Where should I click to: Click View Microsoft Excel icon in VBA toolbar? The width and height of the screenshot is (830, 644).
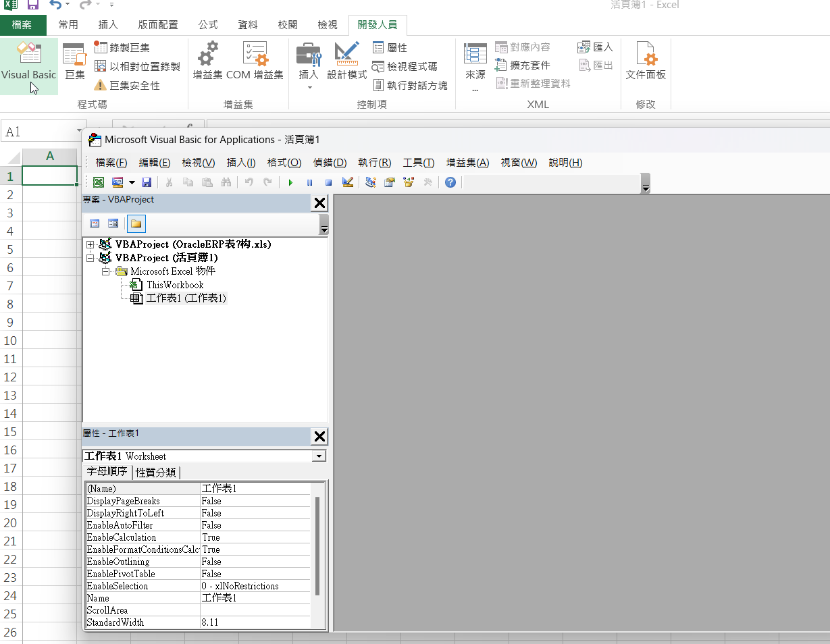tap(99, 182)
